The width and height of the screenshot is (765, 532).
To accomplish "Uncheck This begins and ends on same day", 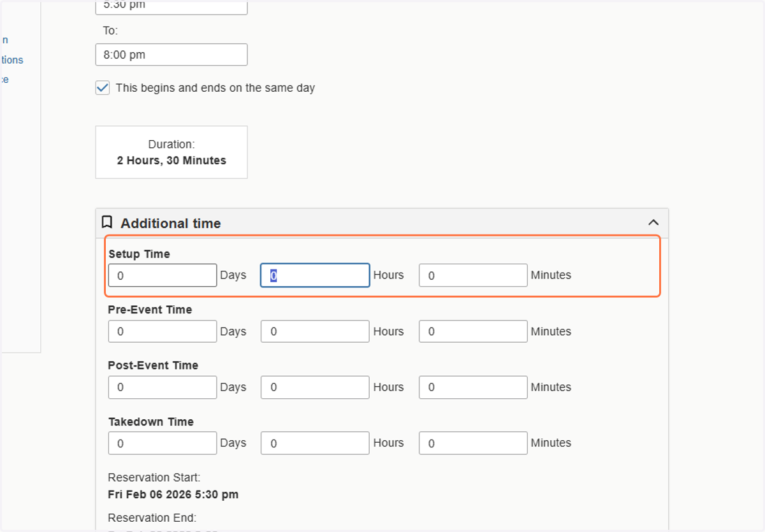I will point(103,88).
